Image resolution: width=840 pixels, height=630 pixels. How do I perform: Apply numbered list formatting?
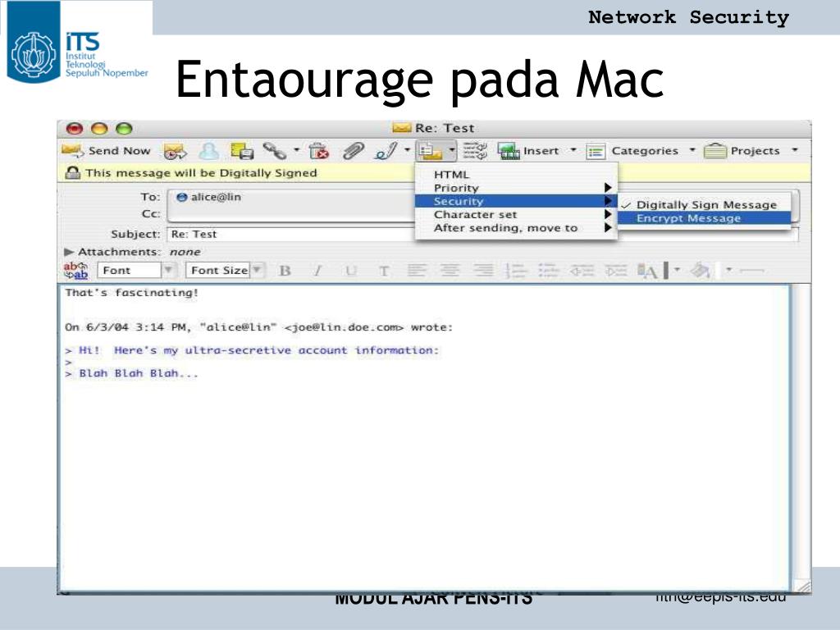[516, 271]
